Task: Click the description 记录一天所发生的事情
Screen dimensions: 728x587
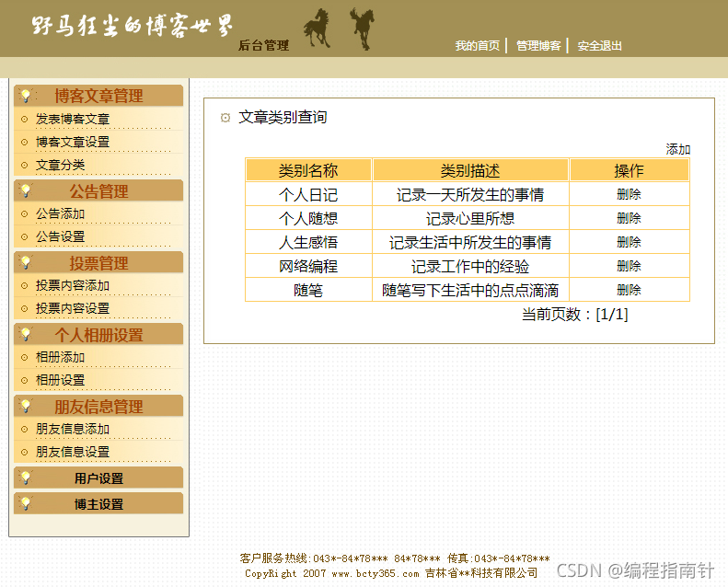Action: pos(470,194)
